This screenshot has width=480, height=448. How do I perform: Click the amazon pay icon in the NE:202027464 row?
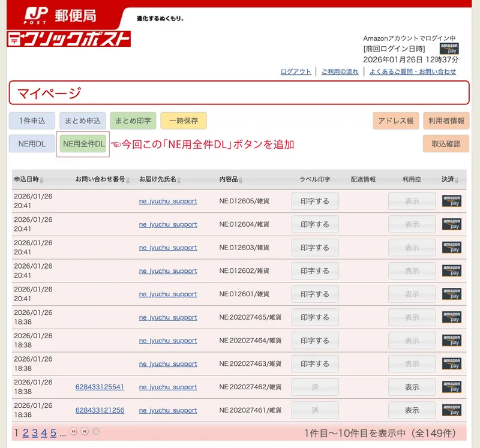(x=452, y=341)
